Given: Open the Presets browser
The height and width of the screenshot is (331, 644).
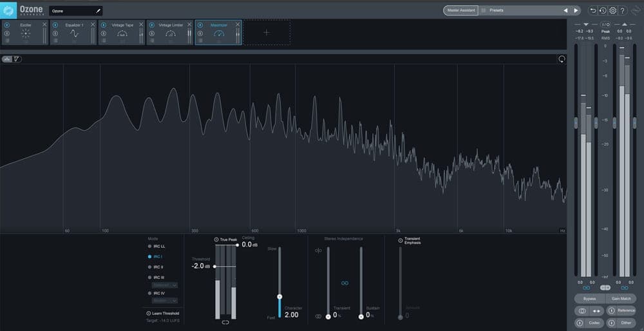Looking at the screenshot, I should pos(496,10).
